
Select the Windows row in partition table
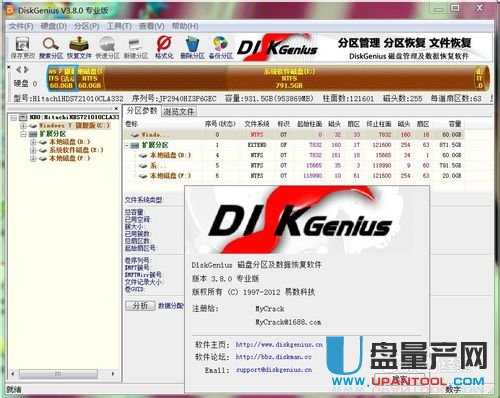click(x=294, y=135)
